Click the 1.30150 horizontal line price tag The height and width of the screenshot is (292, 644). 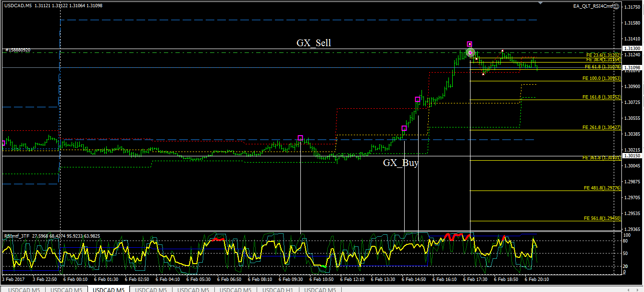tap(632, 156)
